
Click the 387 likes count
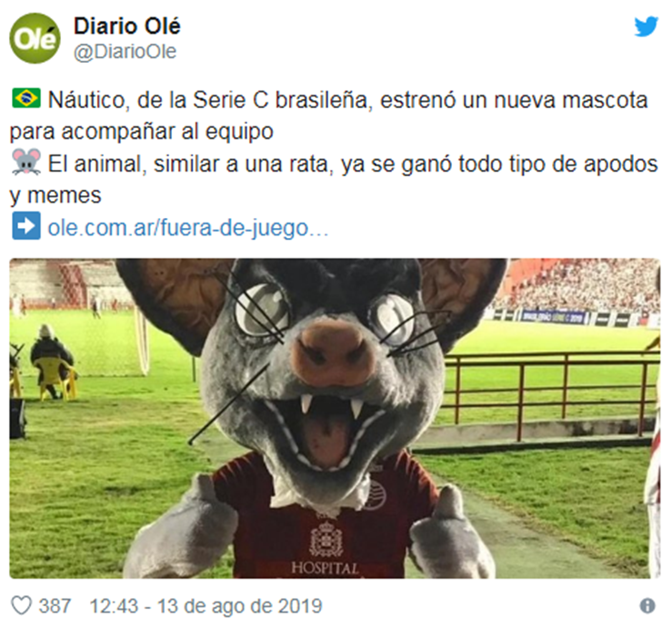[55, 606]
